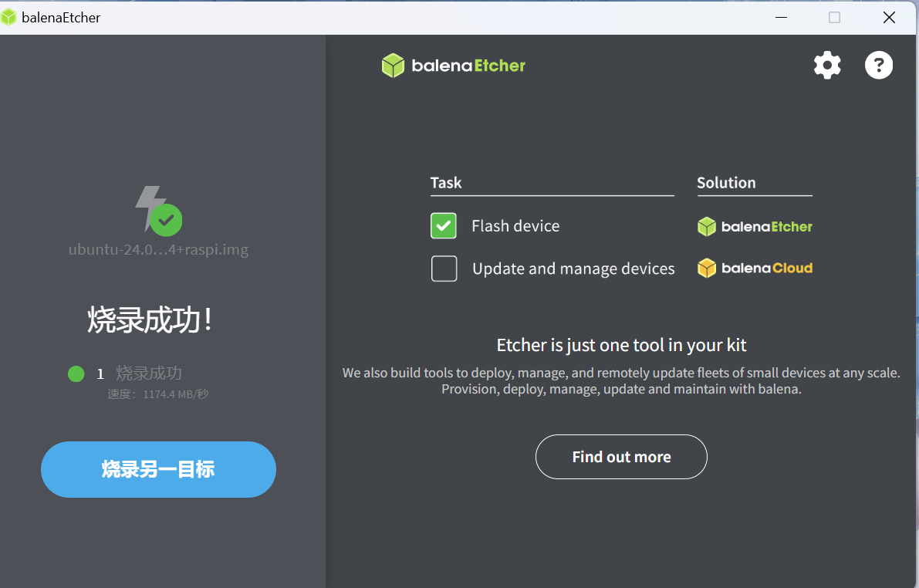Click the 速度: 1174.4 MB/秒 text

click(158, 394)
